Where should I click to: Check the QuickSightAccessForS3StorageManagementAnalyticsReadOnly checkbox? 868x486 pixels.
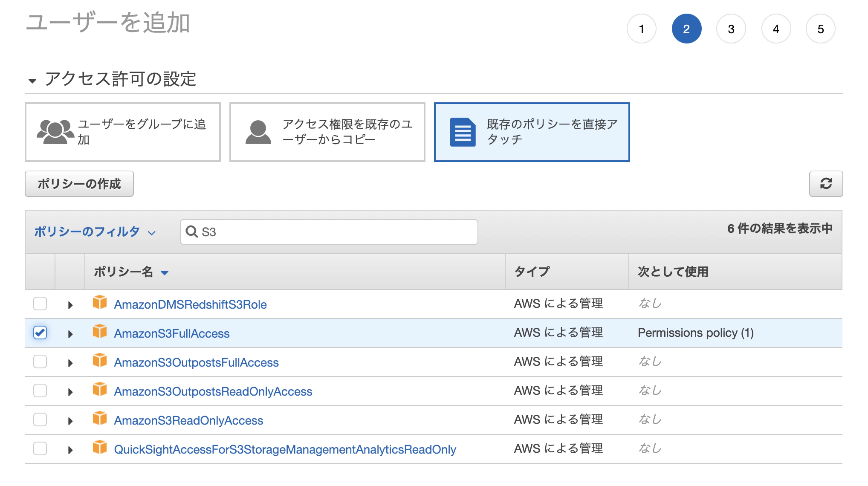tap(40, 449)
